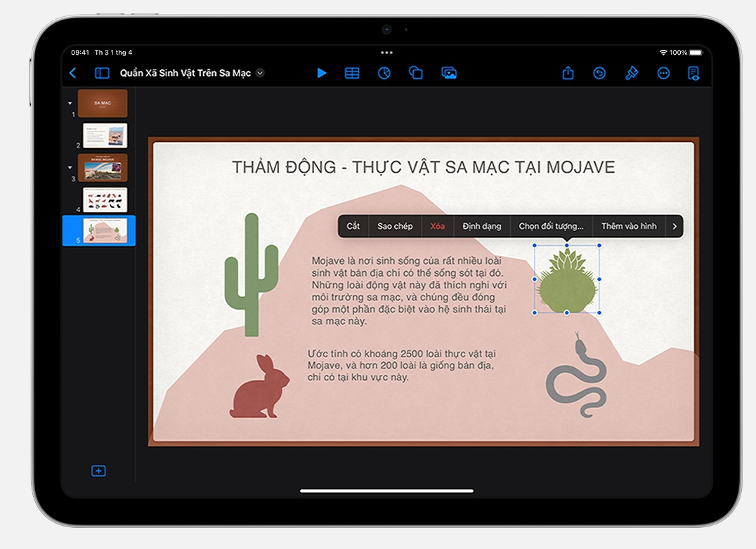The width and height of the screenshot is (756, 549).
Task: Tap the Share icon
Action: pyautogui.click(x=568, y=73)
